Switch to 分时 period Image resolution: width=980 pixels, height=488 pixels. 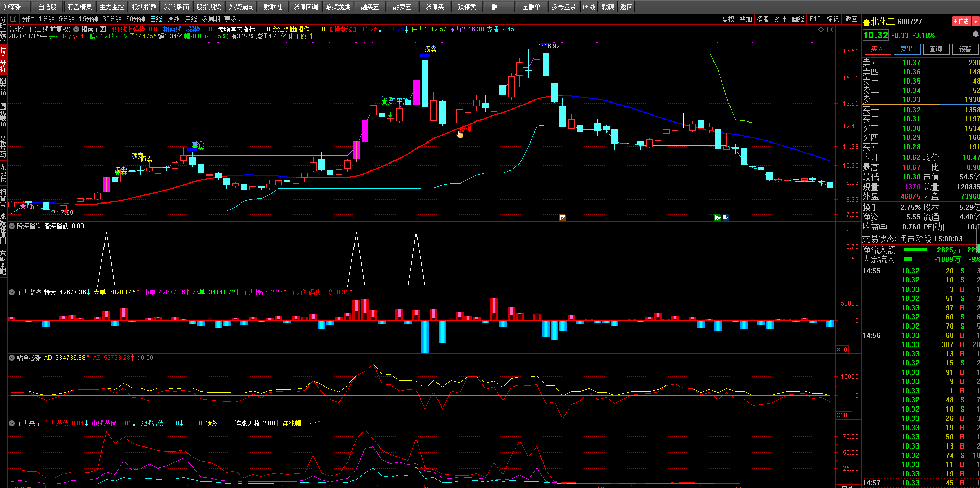(x=28, y=19)
